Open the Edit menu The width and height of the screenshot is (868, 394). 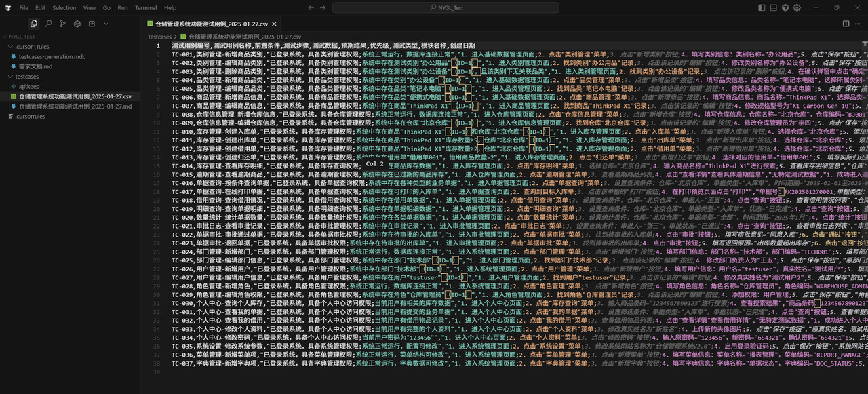point(40,8)
